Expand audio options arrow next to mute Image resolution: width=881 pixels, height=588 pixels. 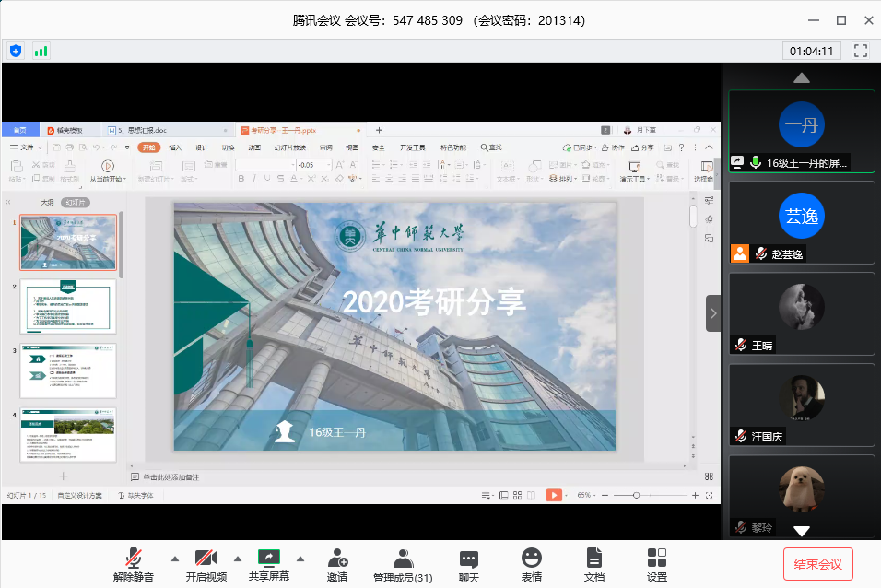[174, 559]
